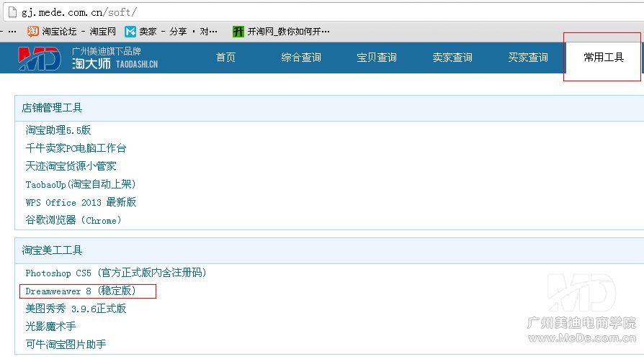Click the green 开淘网 bookmark favicon
The height and width of the screenshot is (359, 644).
coord(238,31)
